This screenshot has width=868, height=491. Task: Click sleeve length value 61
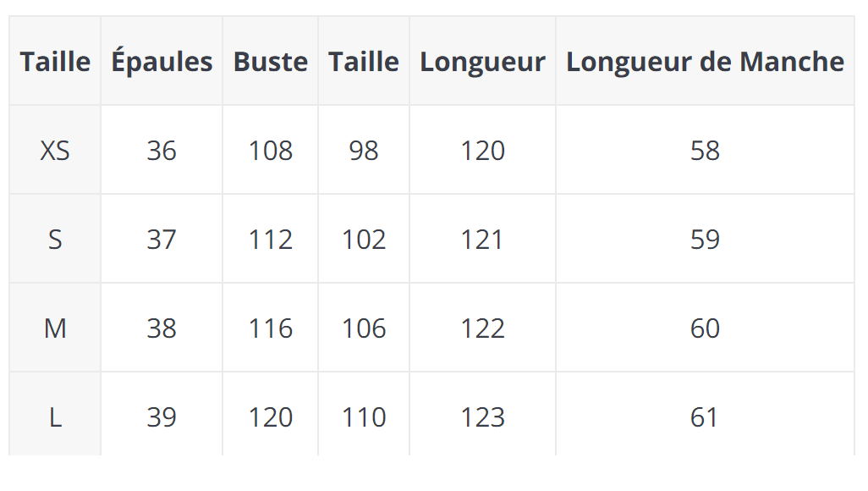coord(705,417)
